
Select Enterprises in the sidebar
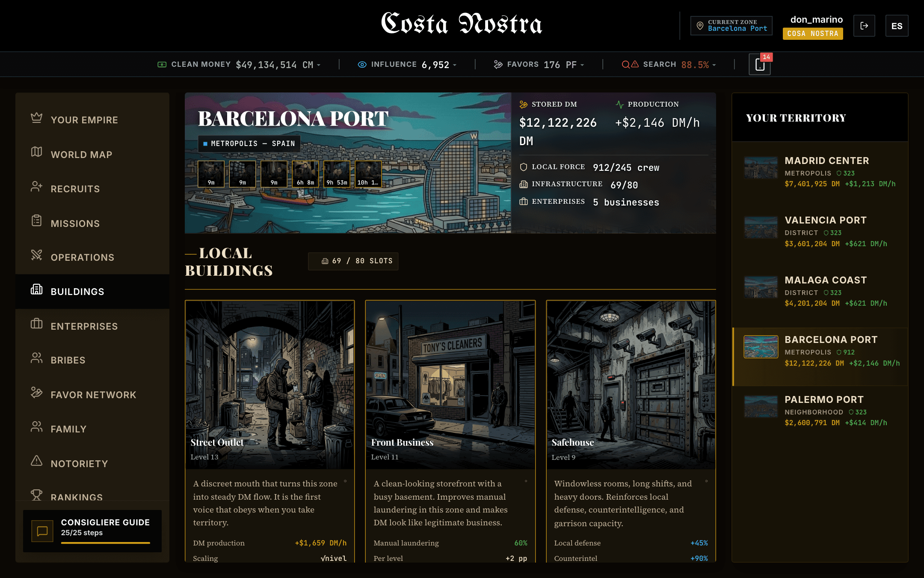click(92, 326)
